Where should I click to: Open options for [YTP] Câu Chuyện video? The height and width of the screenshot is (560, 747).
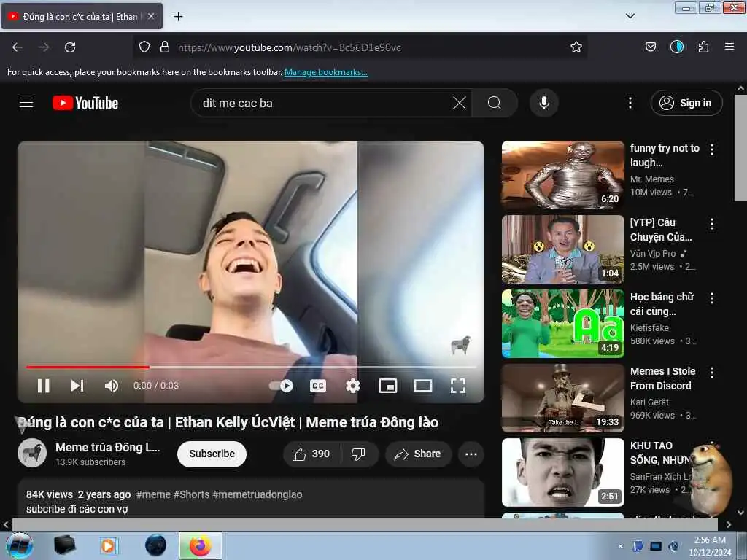click(712, 224)
